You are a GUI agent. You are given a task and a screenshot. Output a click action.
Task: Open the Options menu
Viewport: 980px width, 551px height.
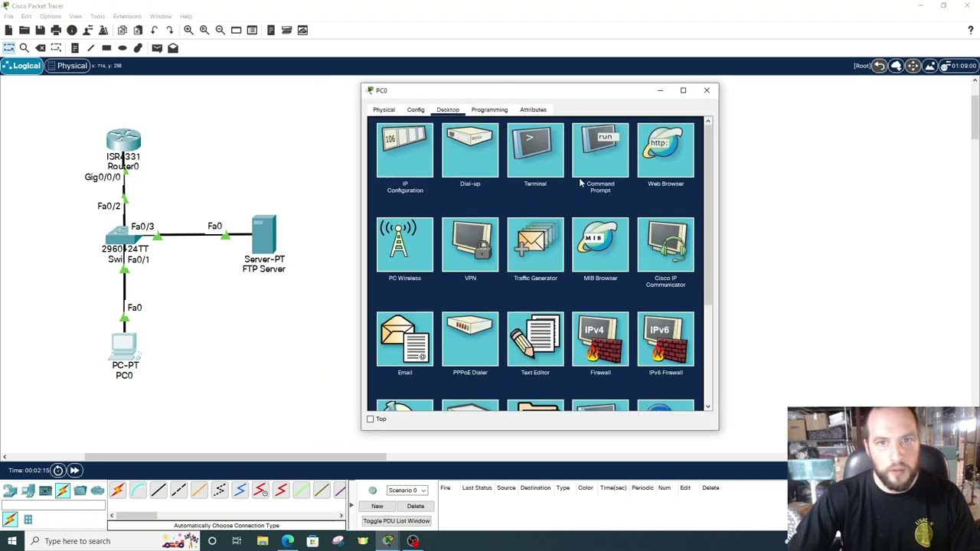click(50, 16)
